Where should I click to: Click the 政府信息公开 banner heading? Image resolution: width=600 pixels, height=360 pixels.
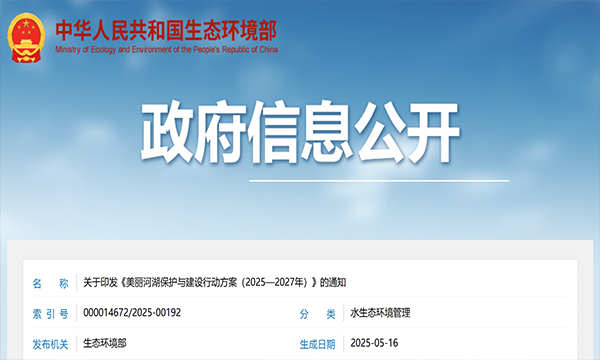click(x=300, y=132)
